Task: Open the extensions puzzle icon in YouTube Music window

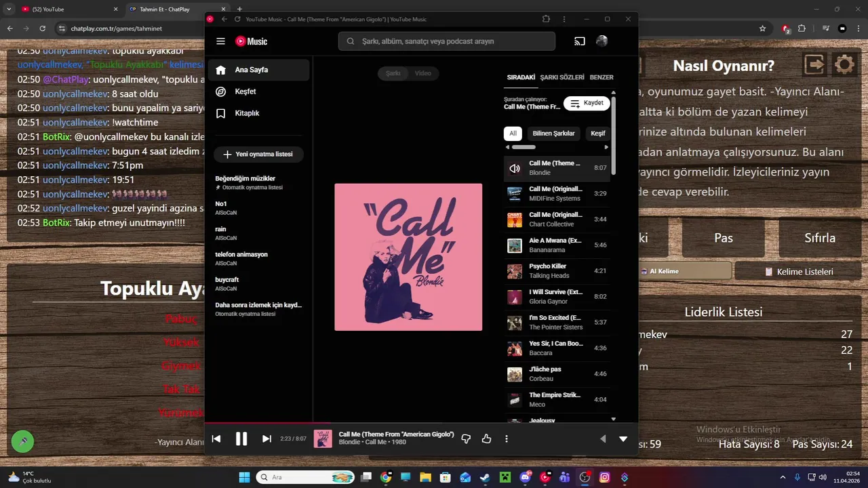Action: 546,19
